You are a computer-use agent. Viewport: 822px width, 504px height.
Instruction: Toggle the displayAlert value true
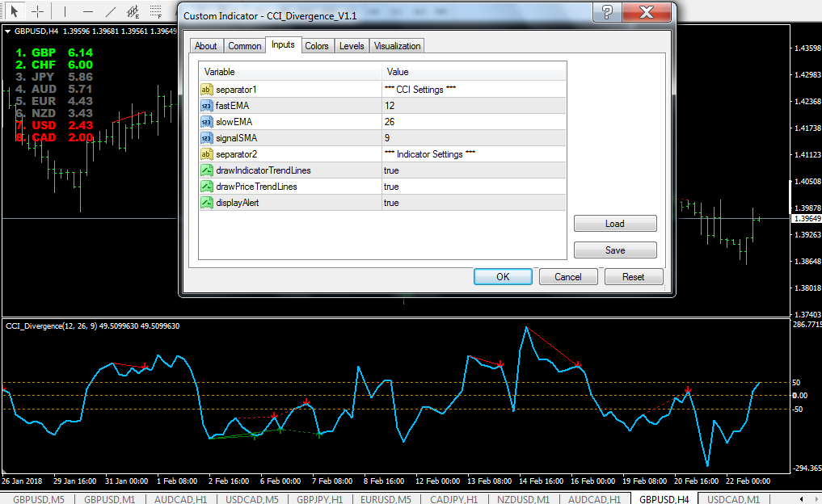[x=474, y=204]
